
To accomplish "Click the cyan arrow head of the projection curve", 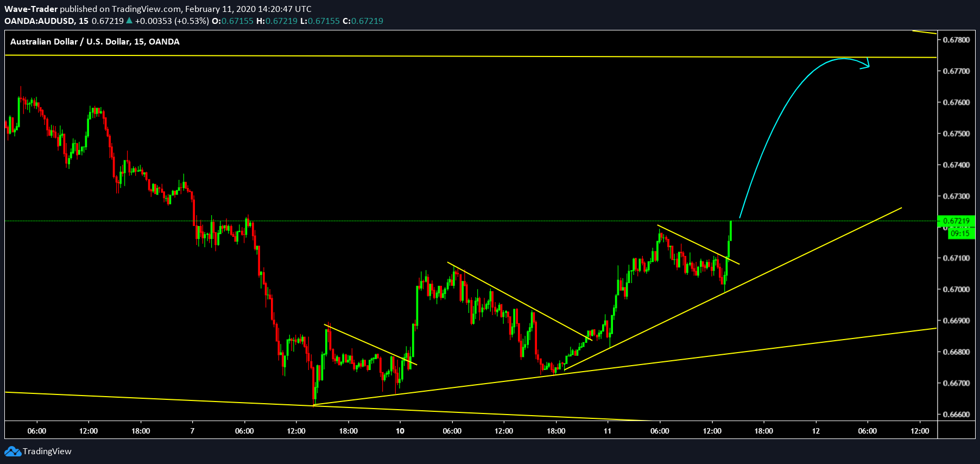I will click(x=865, y=64).
